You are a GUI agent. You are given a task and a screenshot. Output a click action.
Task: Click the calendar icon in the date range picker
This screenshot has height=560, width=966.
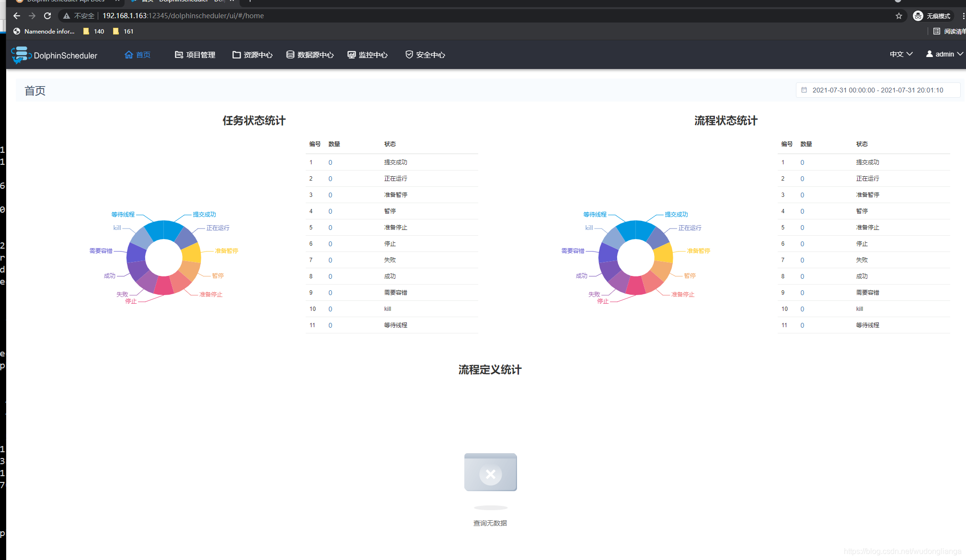[805, 90]
